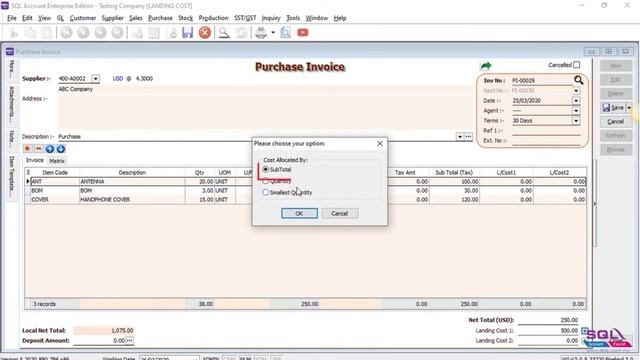Click ellipsis button beside Description field
The height and width of the screenshot is (360, 640).
coord(469,137)
